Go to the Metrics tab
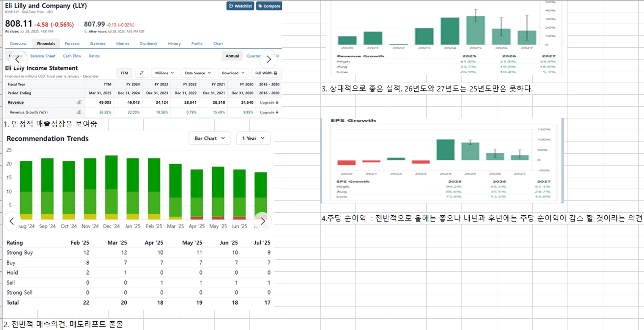644x330 pixels. [x=123, y=43]
